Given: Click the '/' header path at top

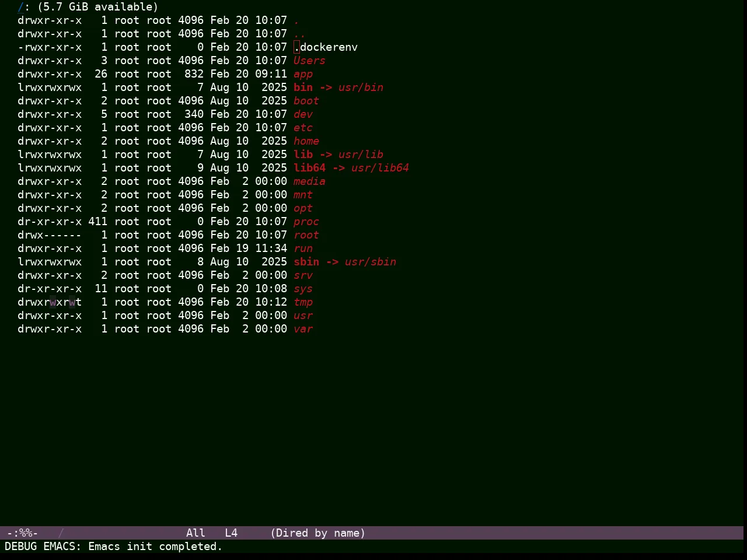Looking at the screenshot, I should click(21, 7).
